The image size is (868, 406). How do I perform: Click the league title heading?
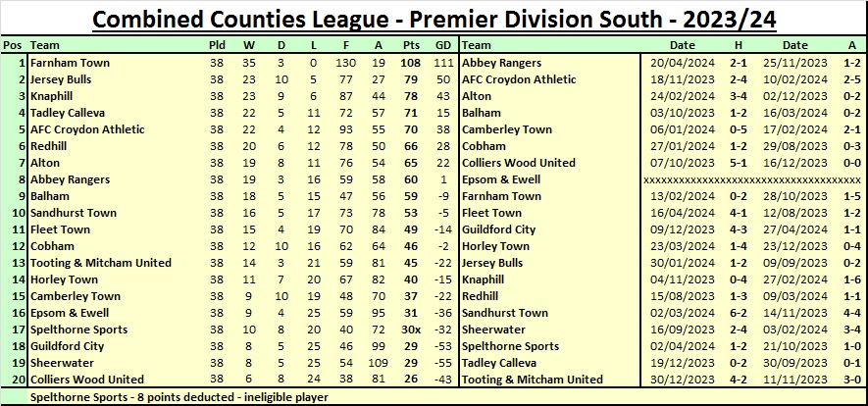[x=434, y=20]
